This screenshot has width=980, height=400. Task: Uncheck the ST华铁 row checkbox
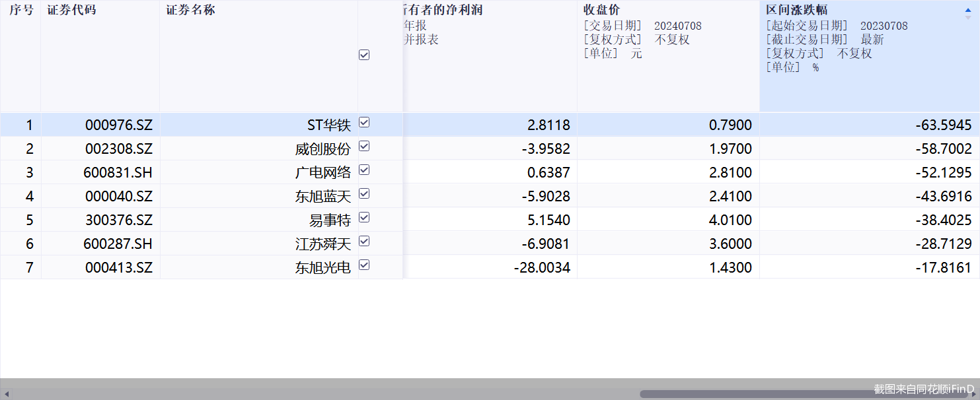pyautogui.click(x=364, y=123)
